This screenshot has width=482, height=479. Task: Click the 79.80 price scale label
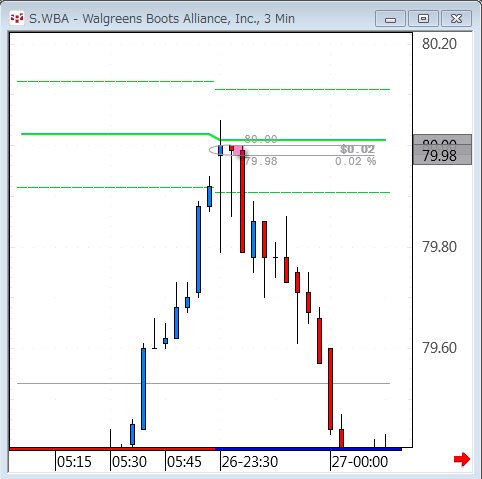(x=439, y=247)
